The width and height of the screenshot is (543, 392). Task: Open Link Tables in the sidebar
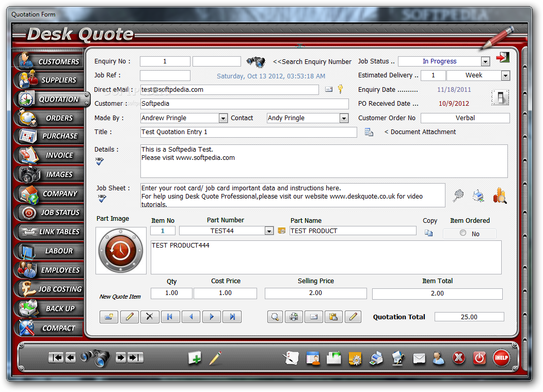(x=49, y=232)
